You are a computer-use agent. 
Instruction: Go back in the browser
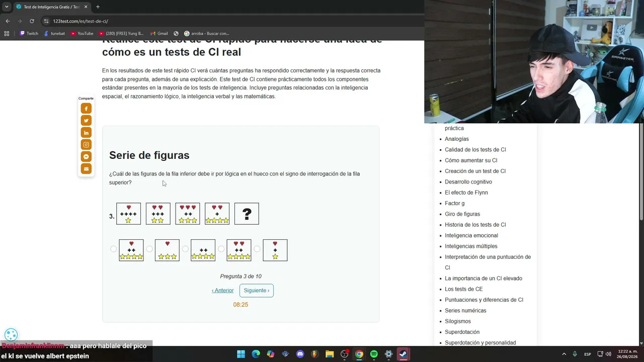[8, 21]
